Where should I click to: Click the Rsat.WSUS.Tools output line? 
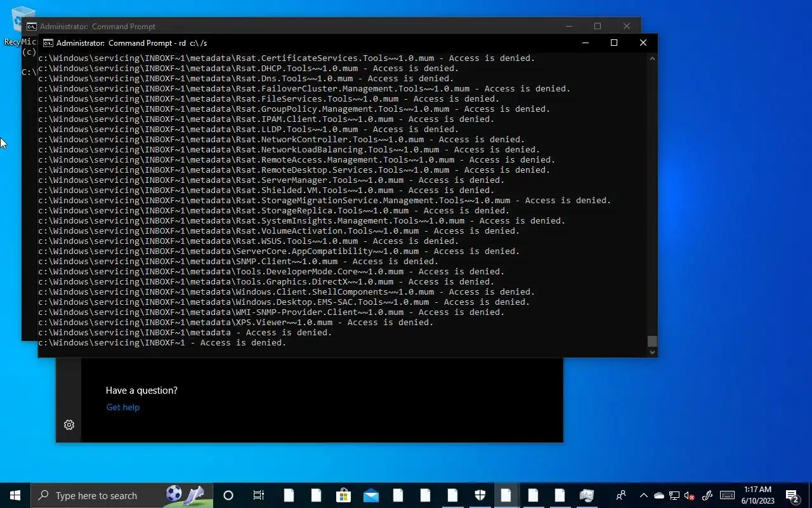pos(248,241)
